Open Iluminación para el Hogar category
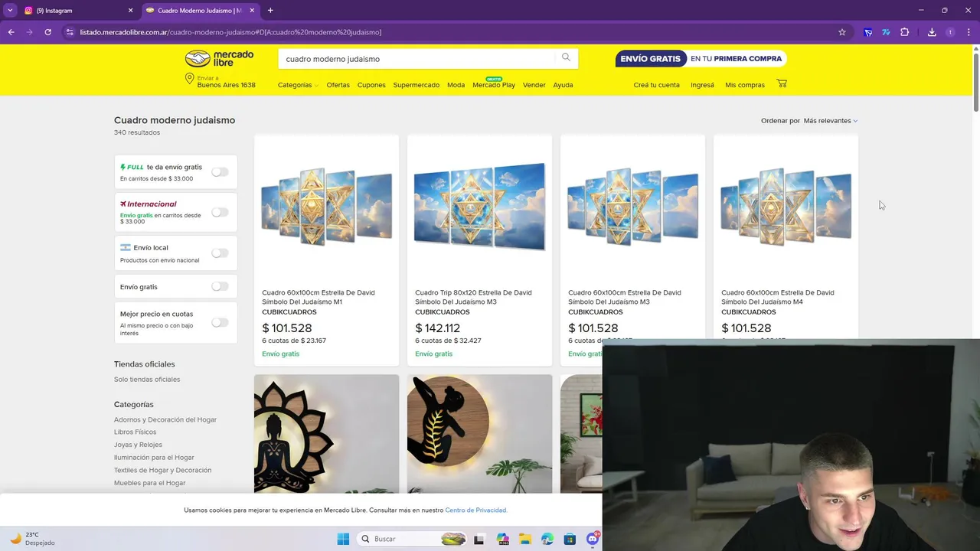 (x=154, y=457)
